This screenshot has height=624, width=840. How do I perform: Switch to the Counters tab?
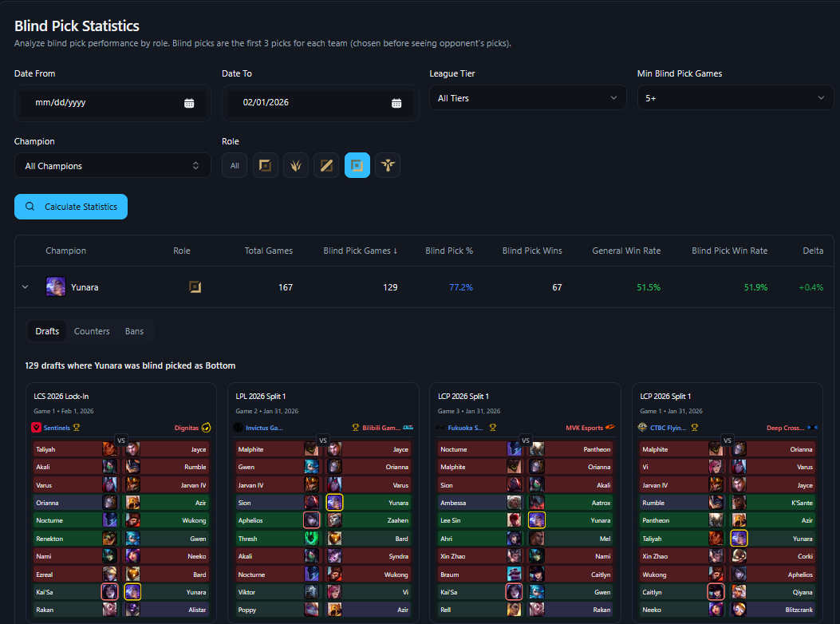[92, 331]
